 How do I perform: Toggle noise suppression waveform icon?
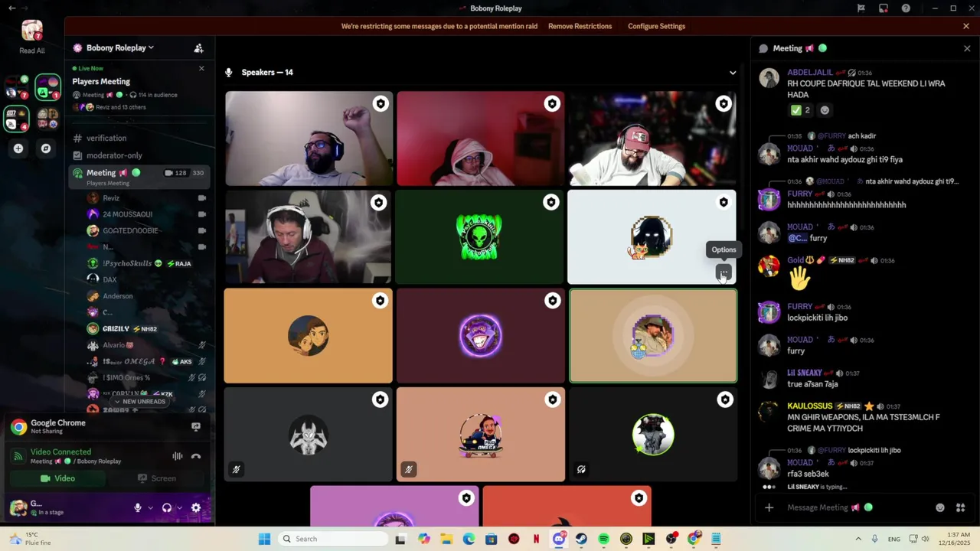[178, 456]
